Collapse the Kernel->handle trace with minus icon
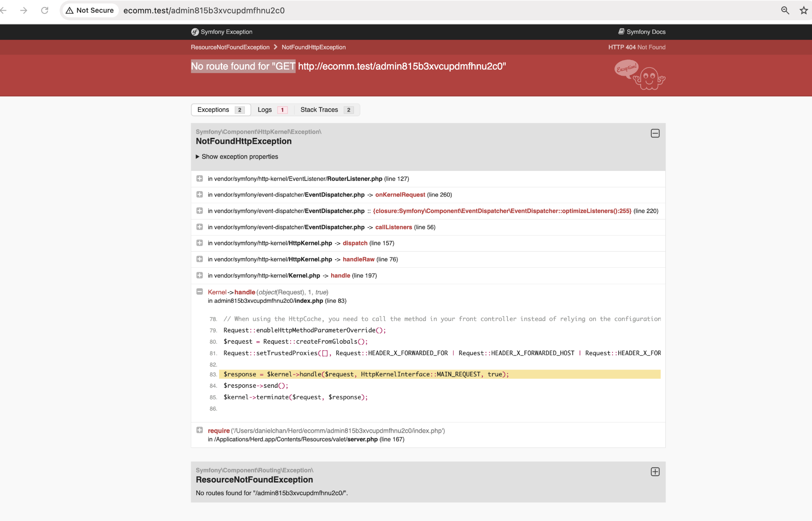The width and height of the screenshot is (812, 521). [x=200, y=292]
